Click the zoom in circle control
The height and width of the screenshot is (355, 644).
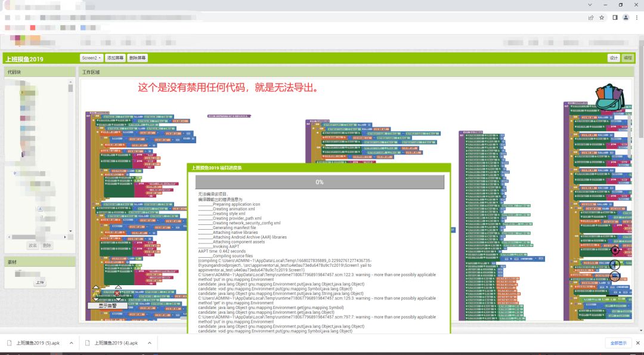614,264
